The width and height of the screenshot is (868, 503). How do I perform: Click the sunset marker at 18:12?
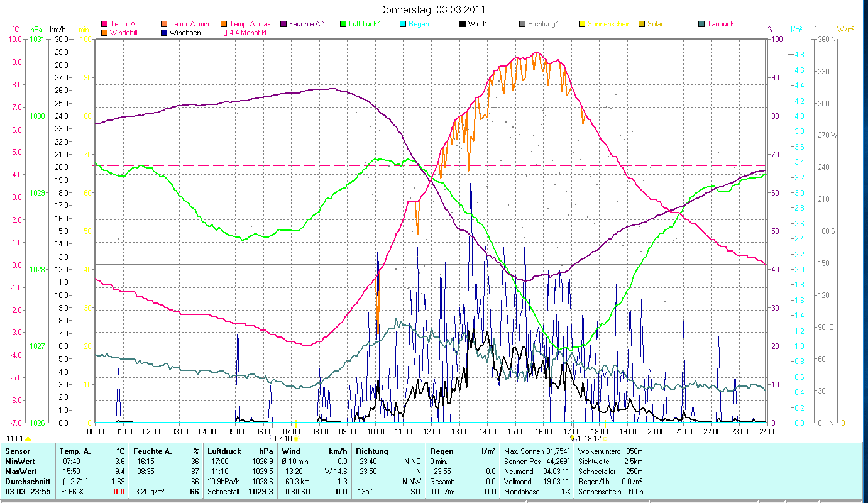[605, 438]
